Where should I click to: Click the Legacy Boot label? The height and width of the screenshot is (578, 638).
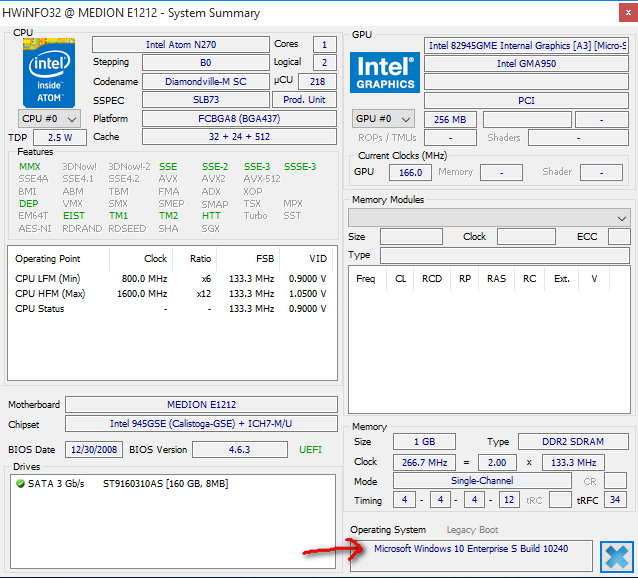coord(472,530)
